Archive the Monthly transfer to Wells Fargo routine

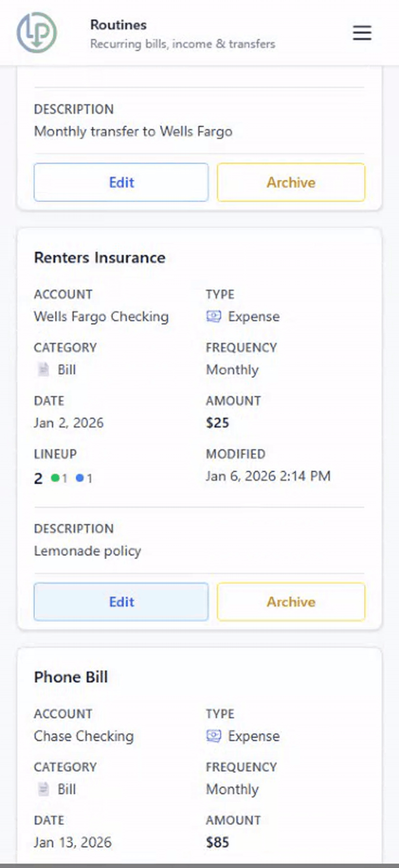(x=291, y=182)
